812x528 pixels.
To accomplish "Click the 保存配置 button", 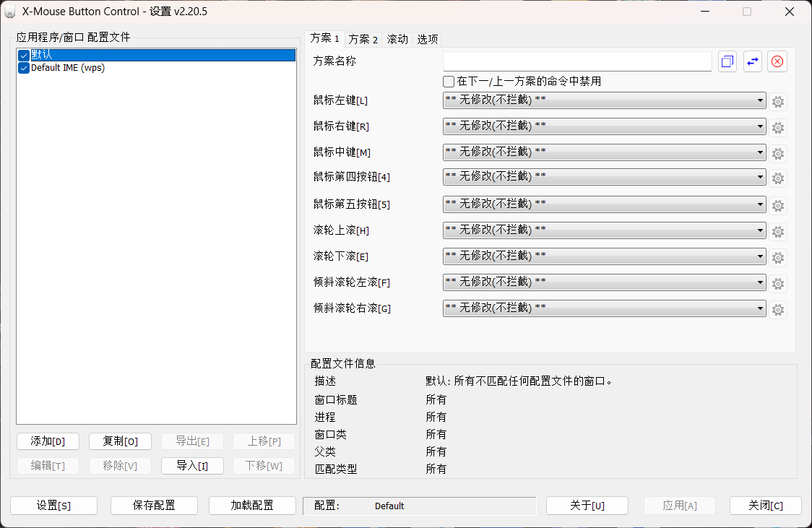I will pyautogui.click(x=154, y=506).
